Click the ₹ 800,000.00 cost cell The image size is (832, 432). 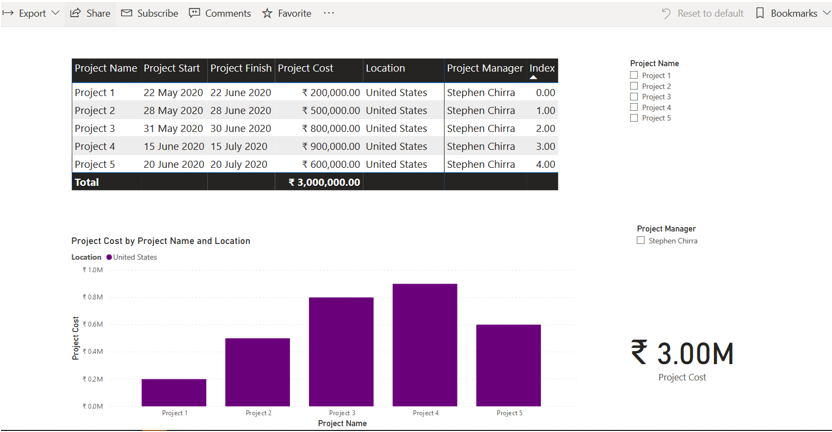(x=331, y=128)
